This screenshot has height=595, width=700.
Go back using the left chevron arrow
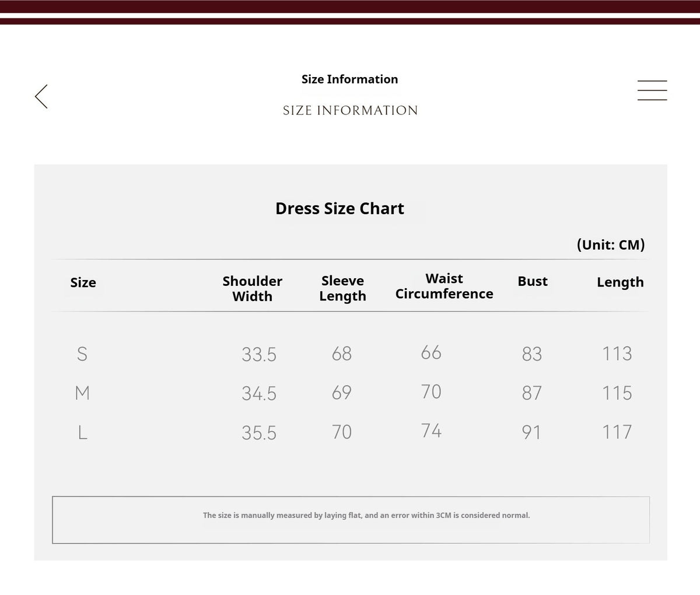click(x=41, y=96)
